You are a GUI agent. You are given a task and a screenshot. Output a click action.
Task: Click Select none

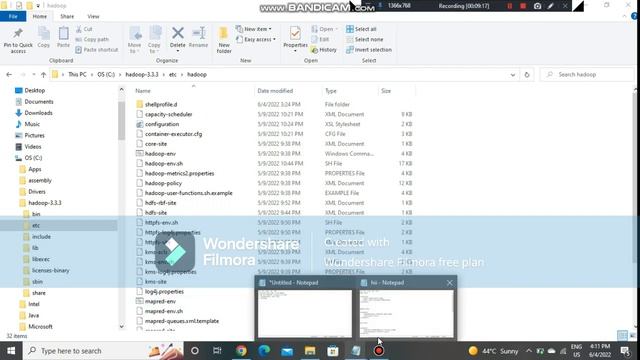(364, 39)
